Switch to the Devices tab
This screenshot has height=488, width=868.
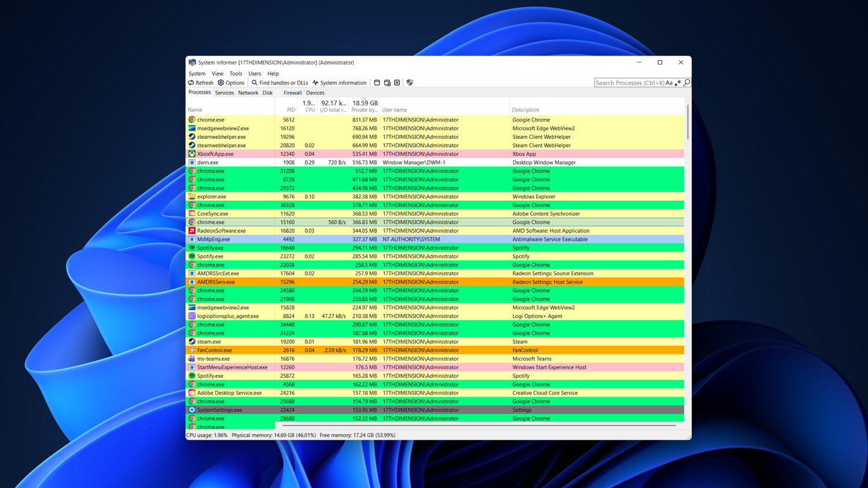[315, 93]
